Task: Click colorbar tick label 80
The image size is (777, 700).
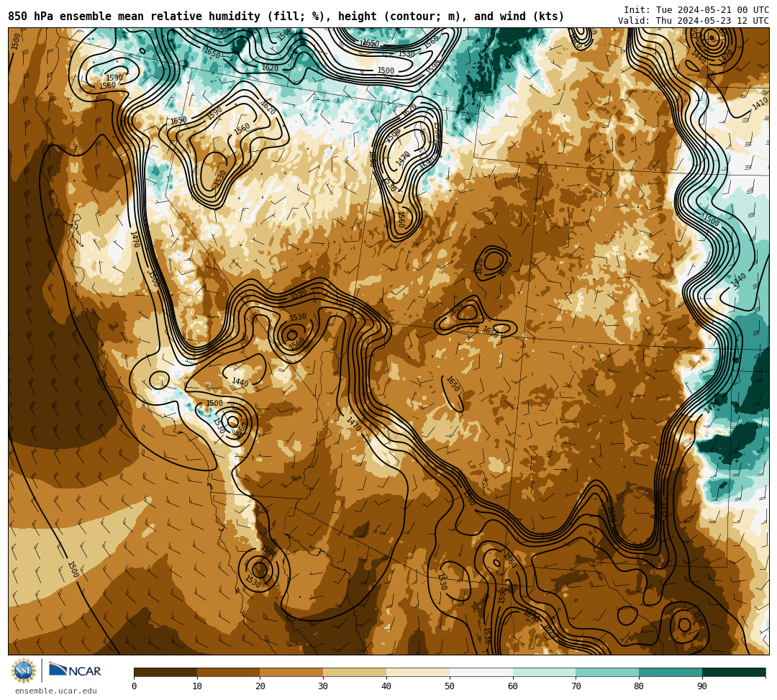Action: pos(639,686)
